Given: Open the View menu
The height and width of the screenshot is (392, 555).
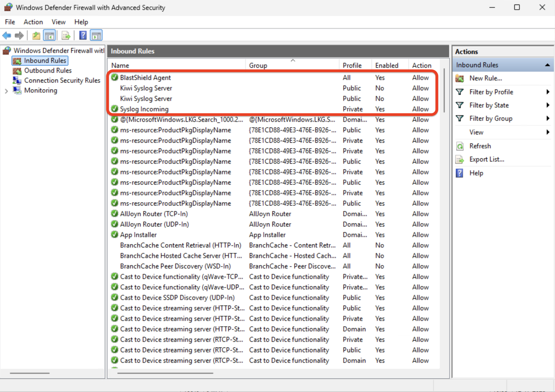Looking at the screenshot, I should pos(59,22).
